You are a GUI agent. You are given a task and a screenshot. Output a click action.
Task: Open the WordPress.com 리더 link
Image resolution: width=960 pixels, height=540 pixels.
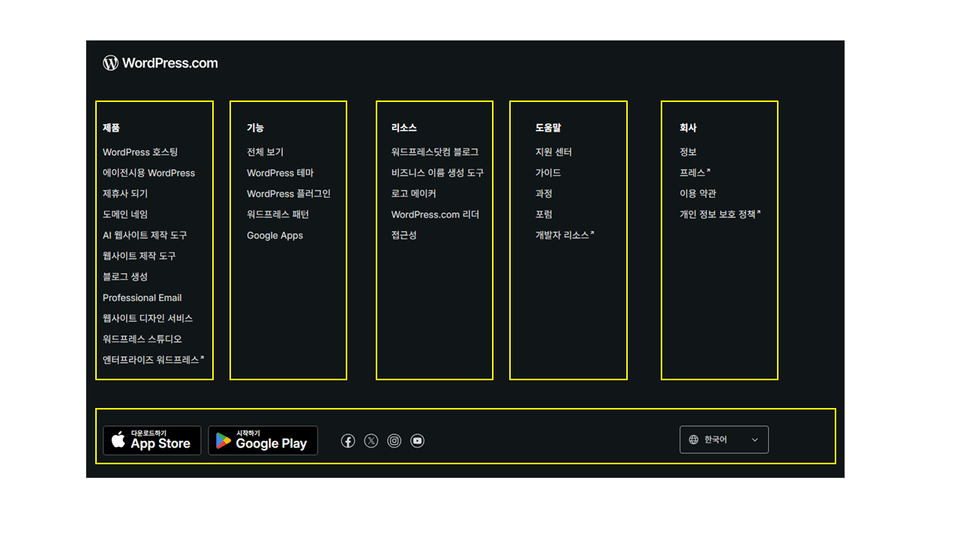(435, 214)
